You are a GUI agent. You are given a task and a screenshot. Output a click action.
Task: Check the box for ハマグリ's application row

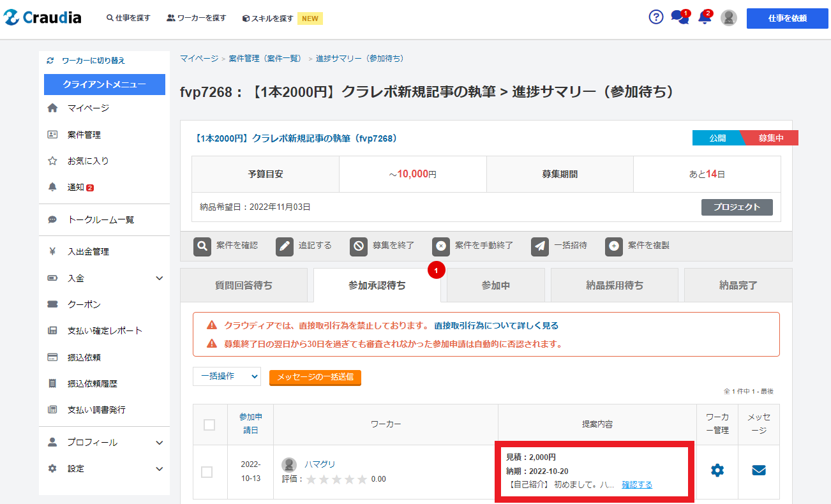[207, 472]
